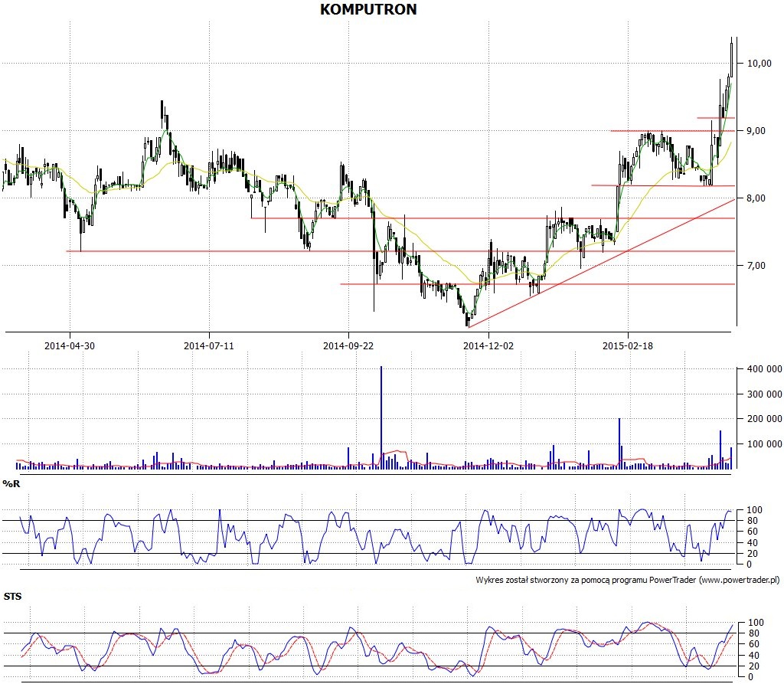Click the 2014-12-02 date label
Image resolution: width=784 pixels, height=684 pixels.
pyautogui.click(x=488, y=345)
